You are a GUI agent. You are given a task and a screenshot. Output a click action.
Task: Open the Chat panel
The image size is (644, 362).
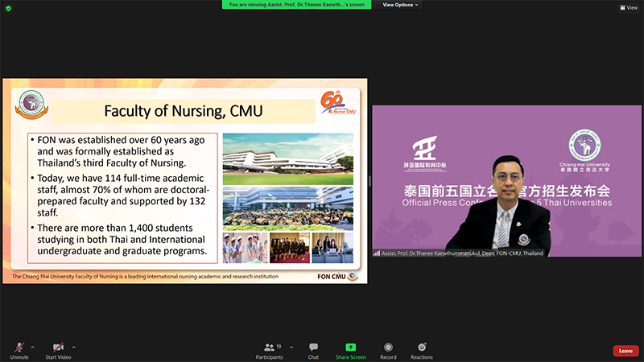pyautogui.click(x=313, y=351)
